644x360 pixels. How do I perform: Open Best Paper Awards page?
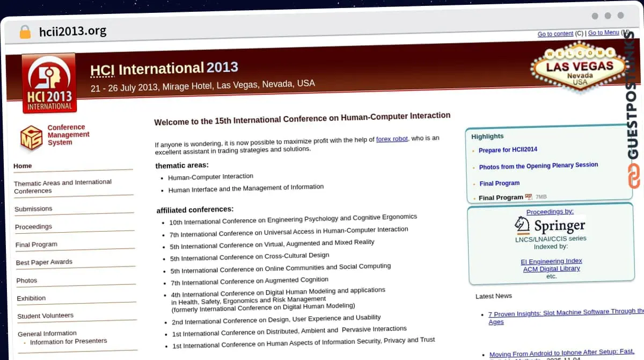(44, 262)
